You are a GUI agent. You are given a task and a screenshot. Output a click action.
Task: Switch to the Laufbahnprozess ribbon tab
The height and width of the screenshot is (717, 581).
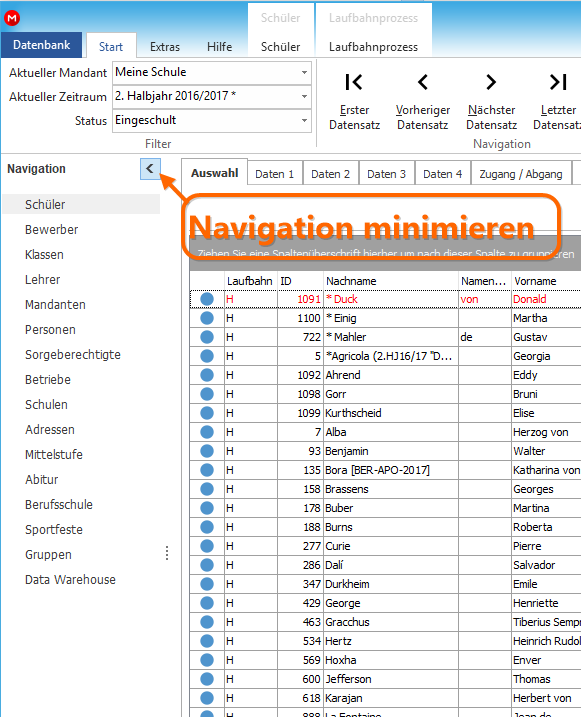click(x=373, y=47)
